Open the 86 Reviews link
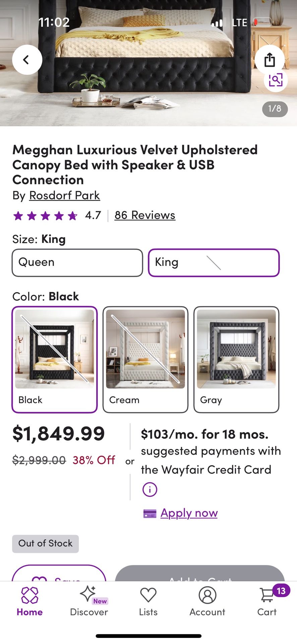Screen dimensions: 297x644 (145, 215)
